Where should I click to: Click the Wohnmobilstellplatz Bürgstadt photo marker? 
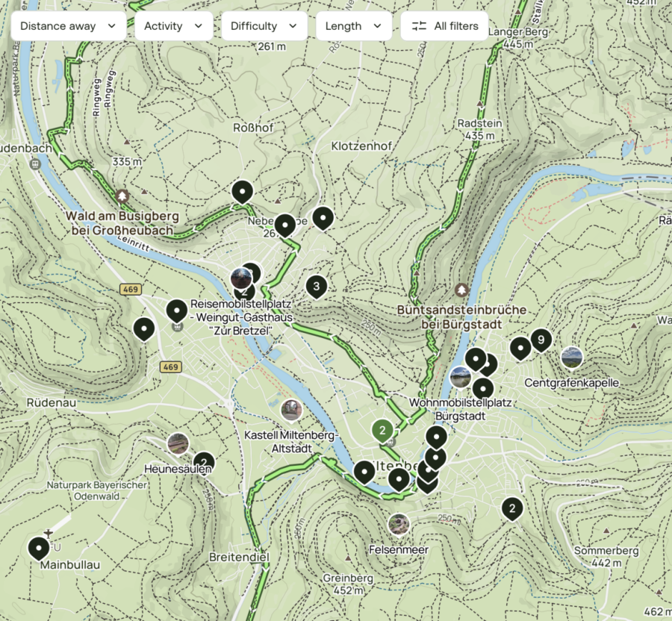461,377
